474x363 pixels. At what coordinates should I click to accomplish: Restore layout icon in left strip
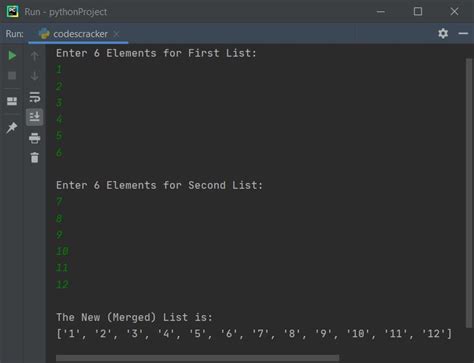click(12, 101)
